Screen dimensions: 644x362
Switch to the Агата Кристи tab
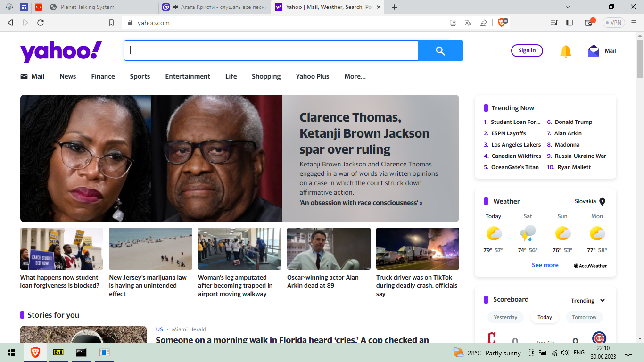[x=215, y=7]
